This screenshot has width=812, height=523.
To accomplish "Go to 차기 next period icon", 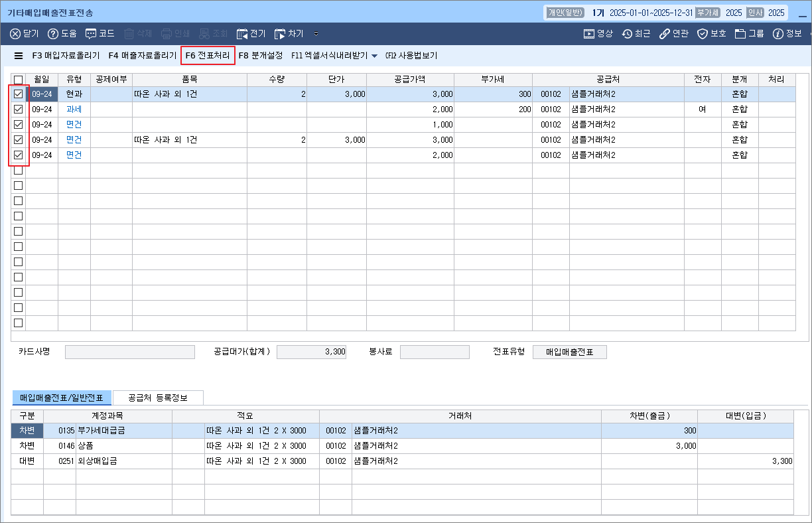I will 280,33.
